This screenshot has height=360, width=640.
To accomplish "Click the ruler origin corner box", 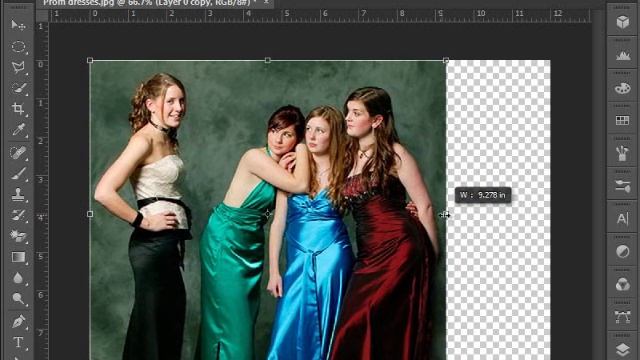I will click(42, 16).
